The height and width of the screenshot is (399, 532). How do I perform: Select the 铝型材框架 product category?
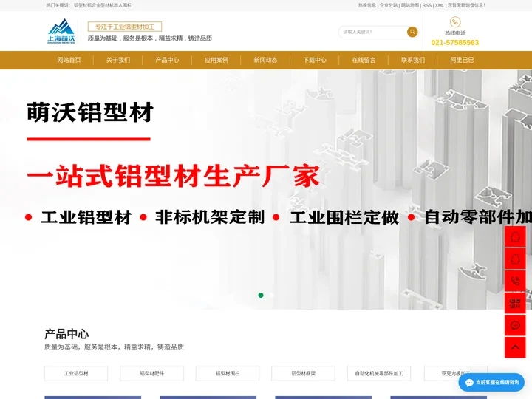tap(304, 374)
